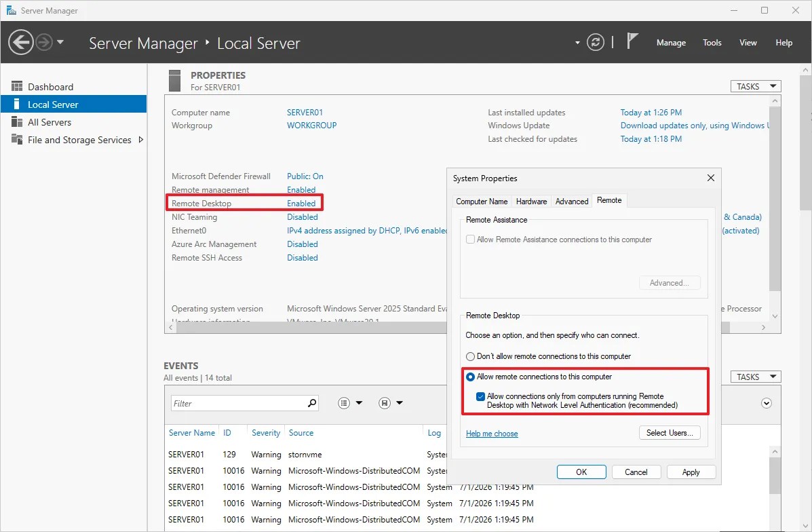Viewport: 812px width, 532px height.
Task: Open the Events TASKS dropdown
Action: click(756, 377)
